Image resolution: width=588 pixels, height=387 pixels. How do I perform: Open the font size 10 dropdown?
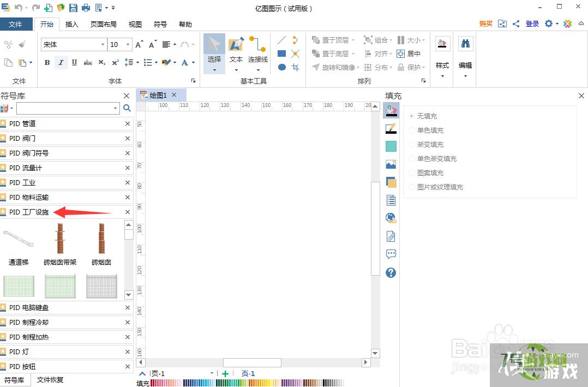click(128, 45)
